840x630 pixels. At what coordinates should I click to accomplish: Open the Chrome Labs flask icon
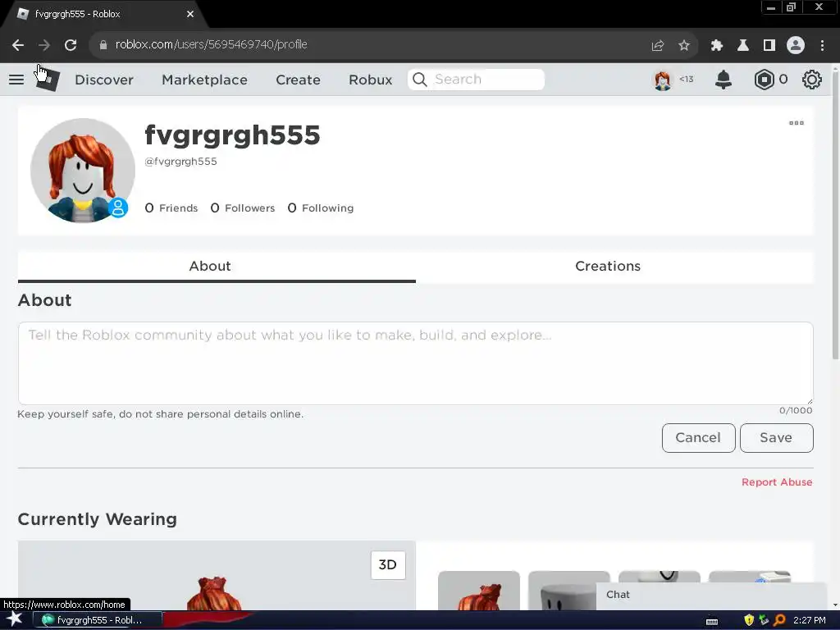click(742, 46)
